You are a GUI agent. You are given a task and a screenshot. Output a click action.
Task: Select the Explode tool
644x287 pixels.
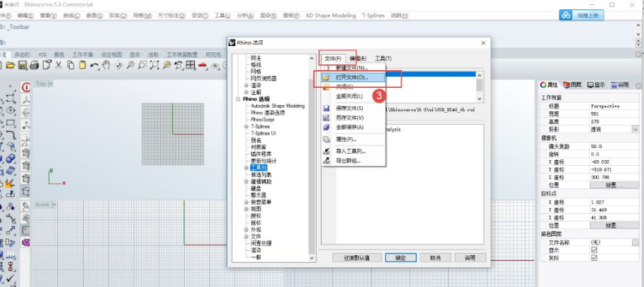point(11,182)
